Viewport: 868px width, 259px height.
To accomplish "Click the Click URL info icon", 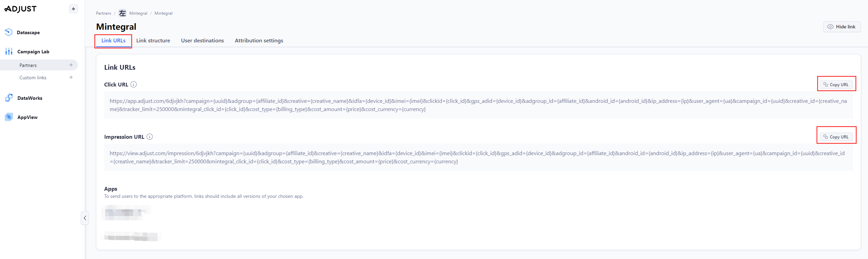I will (134, 84).
